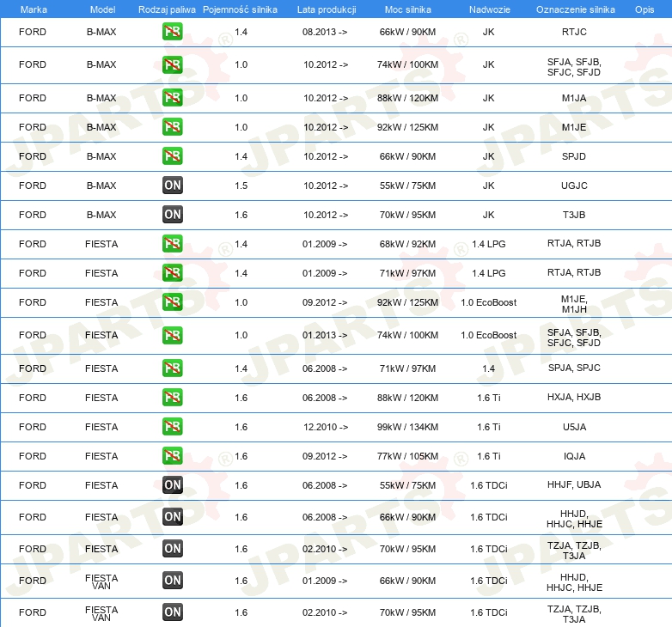
Task: Select engine code IQJA cell
Action: (574, 456)
